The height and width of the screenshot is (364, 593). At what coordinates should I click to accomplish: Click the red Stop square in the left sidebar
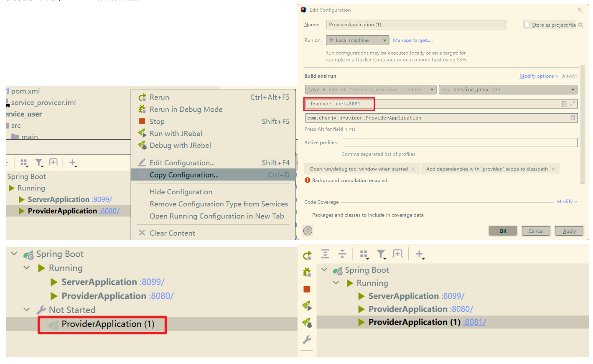(307, 289)
